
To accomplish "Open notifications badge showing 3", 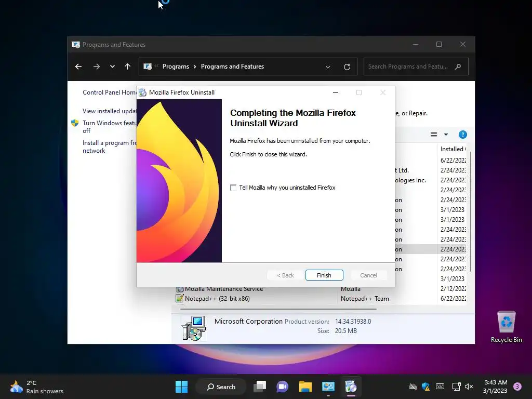I will (x=517, y=387).
